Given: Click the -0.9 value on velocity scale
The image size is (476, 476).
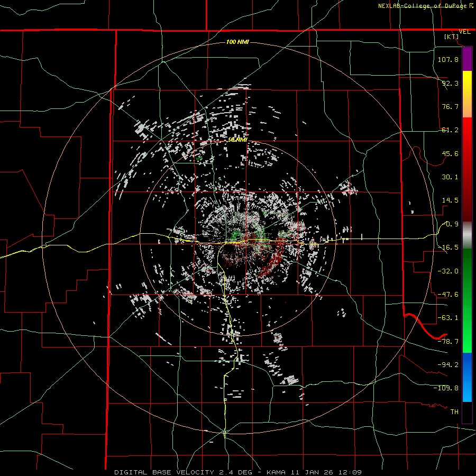Looking at the screenshot, I should point(451,224).
